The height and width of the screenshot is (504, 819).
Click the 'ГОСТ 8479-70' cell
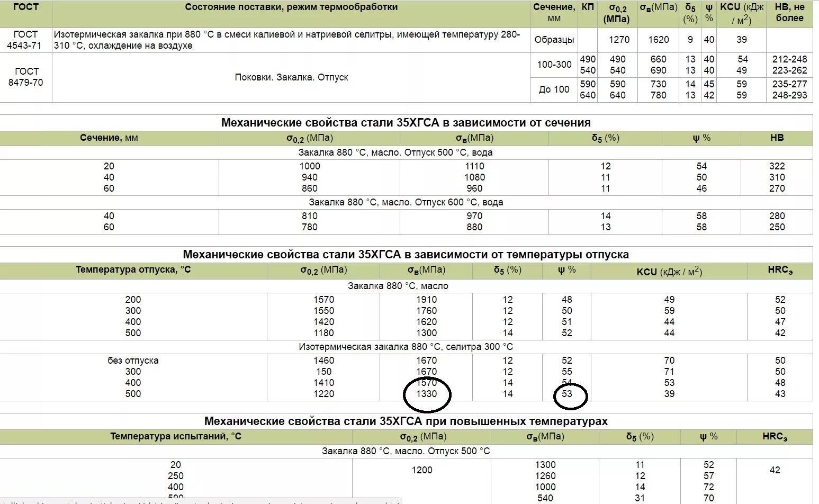point(25,77)
